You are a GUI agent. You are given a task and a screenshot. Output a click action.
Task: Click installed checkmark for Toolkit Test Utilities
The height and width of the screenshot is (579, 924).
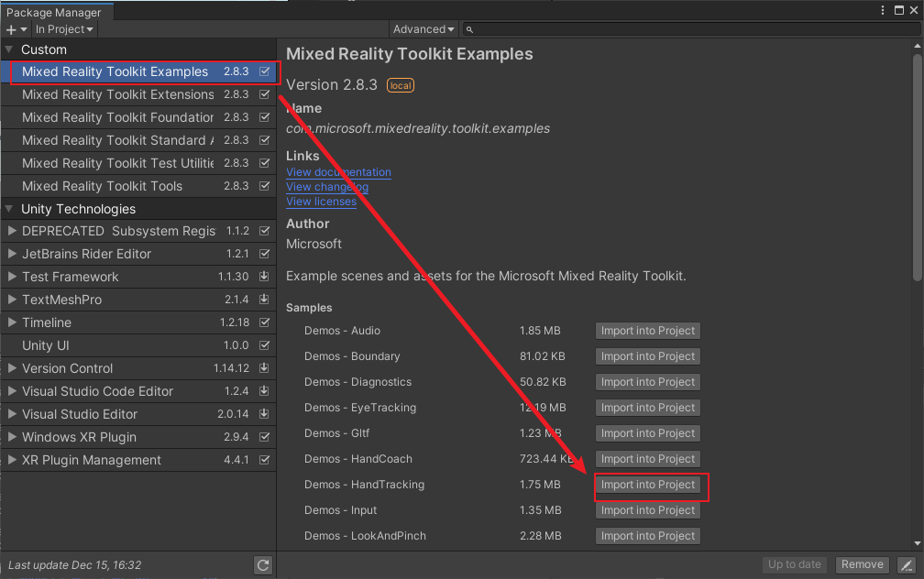pyautogui.click(x=265, y=163)
